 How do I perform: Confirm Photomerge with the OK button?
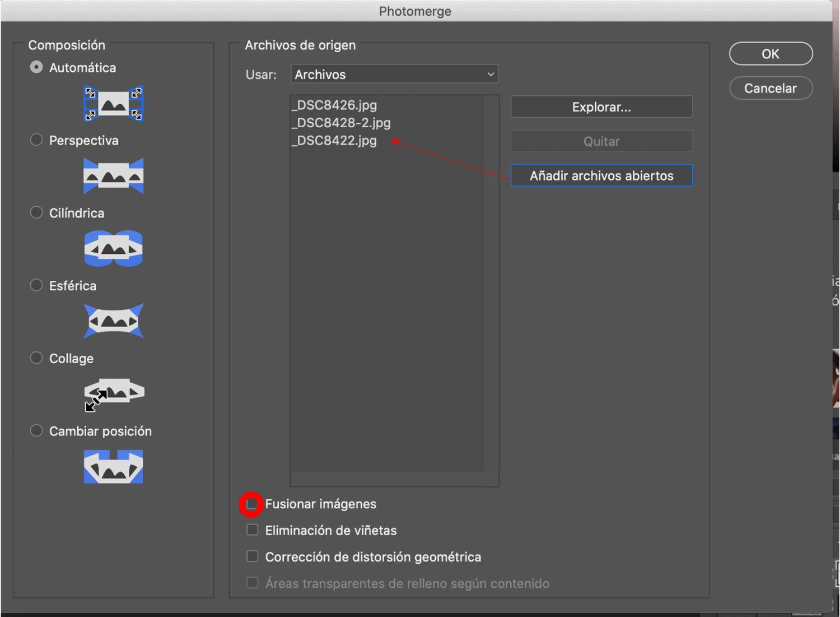click(x=771, y=54)
